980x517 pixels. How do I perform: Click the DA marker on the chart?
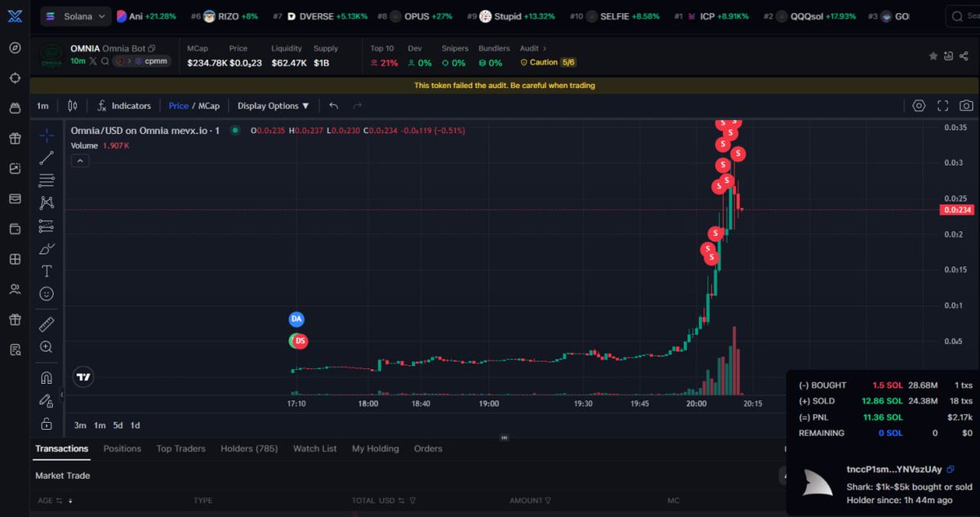296,319
